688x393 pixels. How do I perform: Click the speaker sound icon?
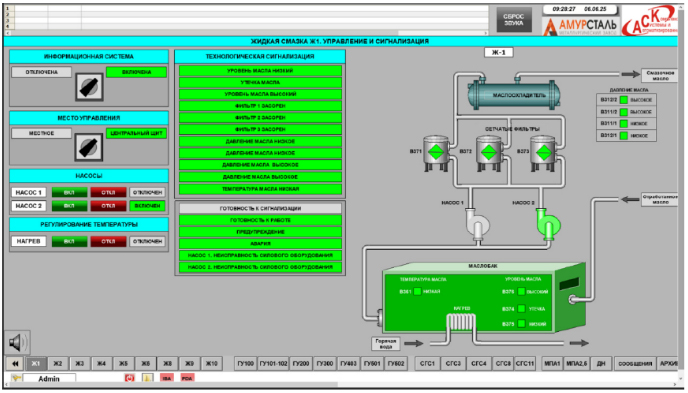click(18, 342)
